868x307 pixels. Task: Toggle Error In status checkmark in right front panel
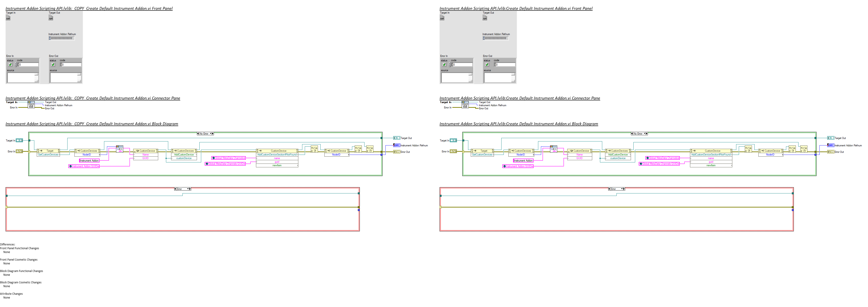coord(444,65)
